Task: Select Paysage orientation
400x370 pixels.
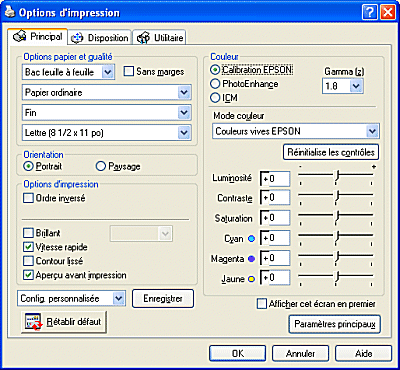Action: point(100,166)
